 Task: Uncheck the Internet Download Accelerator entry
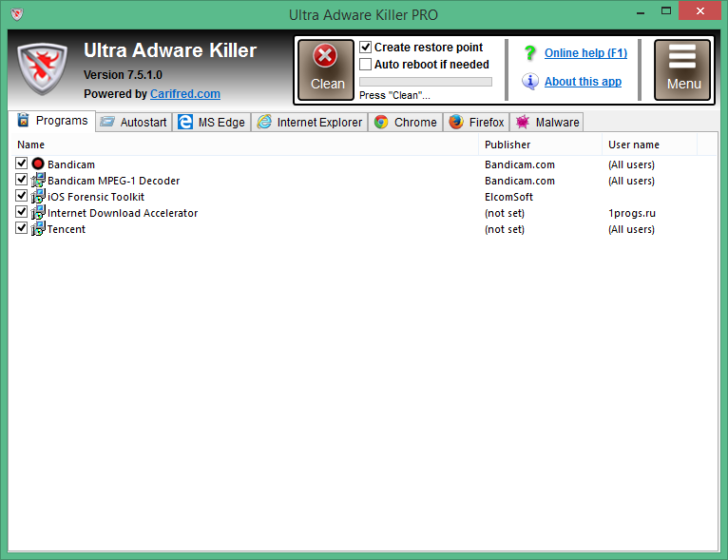point(22,213)
